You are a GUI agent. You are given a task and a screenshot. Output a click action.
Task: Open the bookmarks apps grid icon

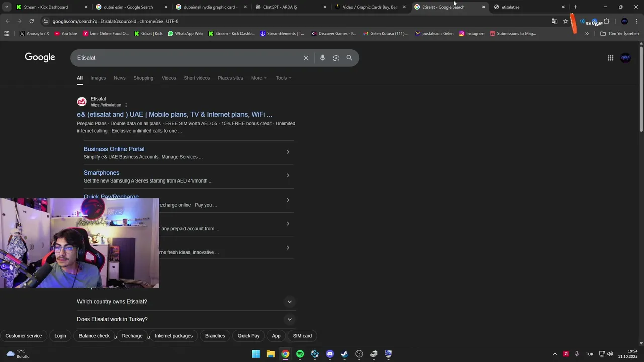click(7, 34)
